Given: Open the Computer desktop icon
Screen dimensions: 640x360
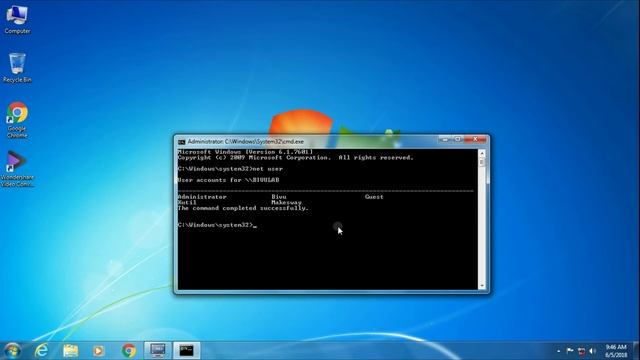Looking at the screenshot, I should [17, 19].
